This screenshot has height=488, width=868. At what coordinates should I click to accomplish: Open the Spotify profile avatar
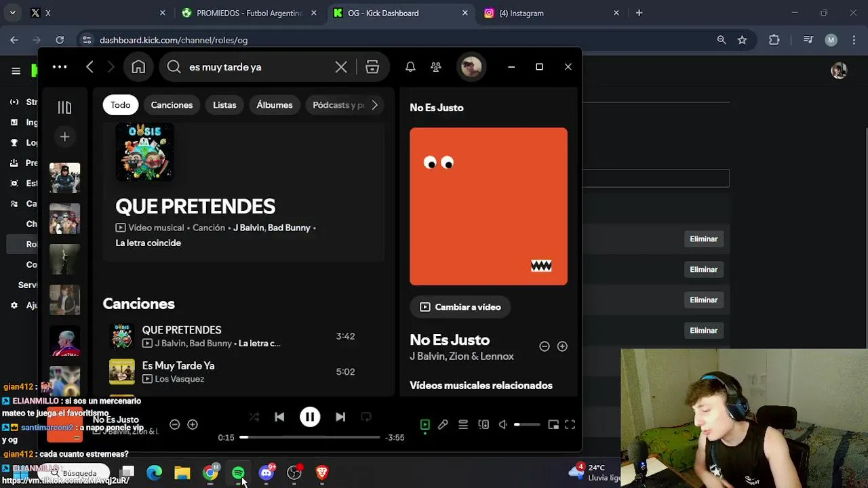coord(471,67)
